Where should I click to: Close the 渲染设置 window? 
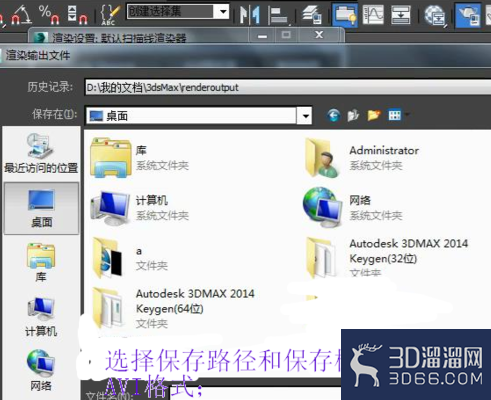[x=319, y=35]
